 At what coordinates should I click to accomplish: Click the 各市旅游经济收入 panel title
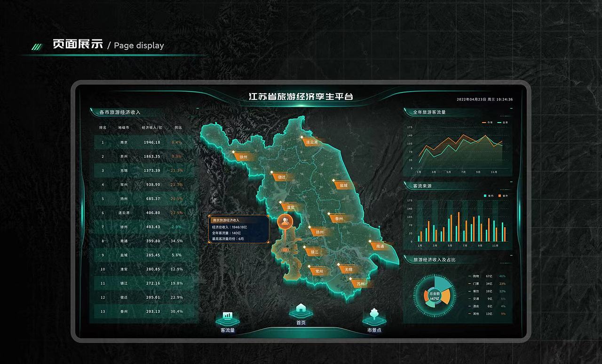click(x=120, y=112)
